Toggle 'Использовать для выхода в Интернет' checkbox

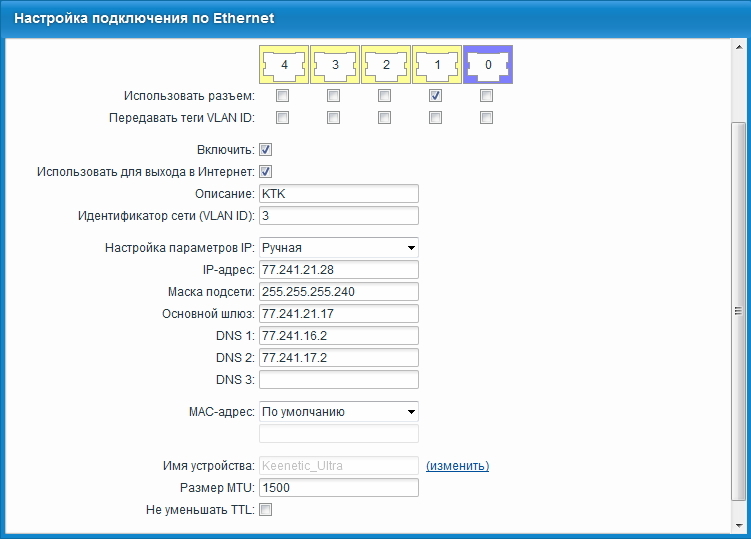pyautogui.click(x=266, y=171)
